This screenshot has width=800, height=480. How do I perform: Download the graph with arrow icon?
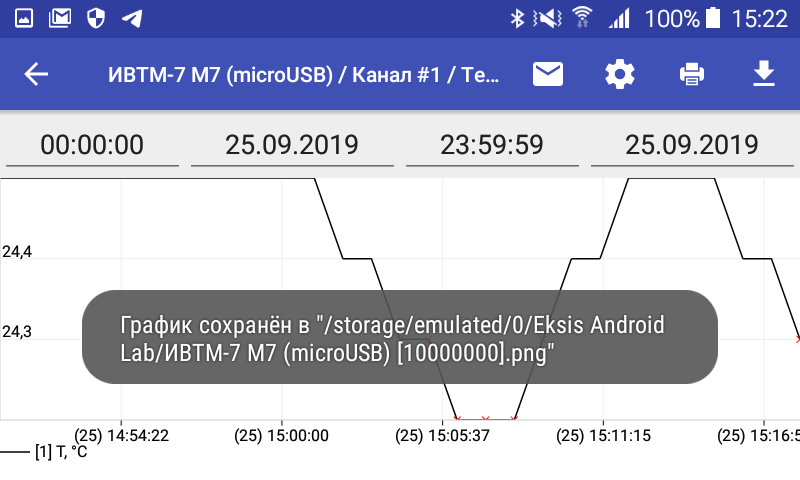pos(764,75)
